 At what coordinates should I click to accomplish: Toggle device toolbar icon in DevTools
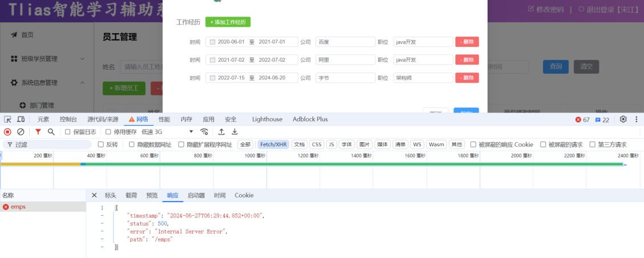(21, 119)
